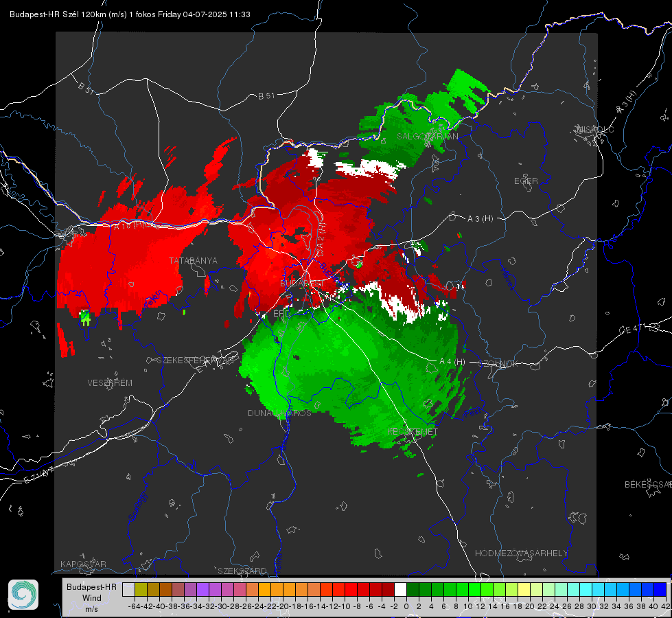The image size is (672, 618).
Task: Select the brown swatch between -40 and -38
Action: pyautogui.click(x=165, y=589)
